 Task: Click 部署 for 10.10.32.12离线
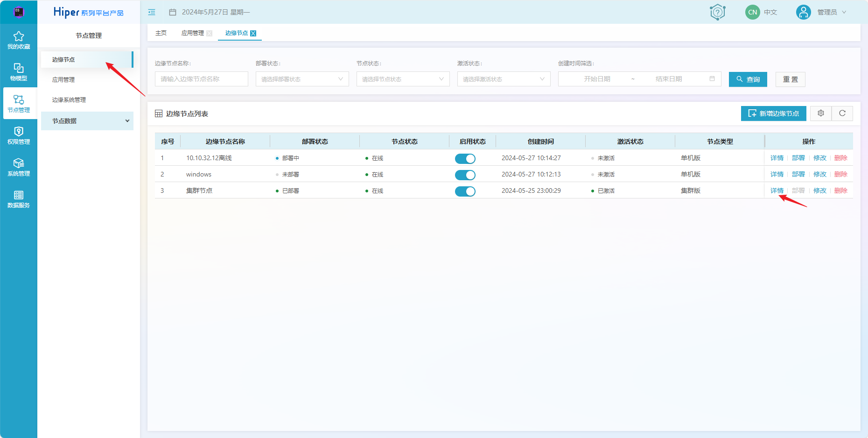click(798, 158)
